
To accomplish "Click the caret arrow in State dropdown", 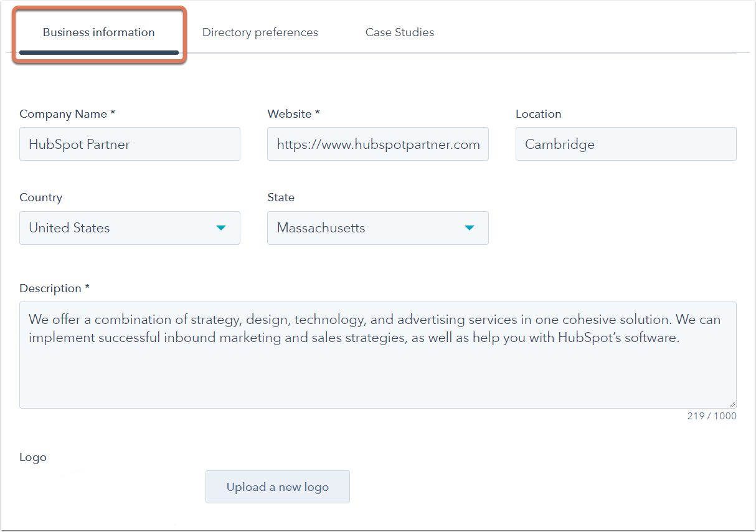I will 470,228.
